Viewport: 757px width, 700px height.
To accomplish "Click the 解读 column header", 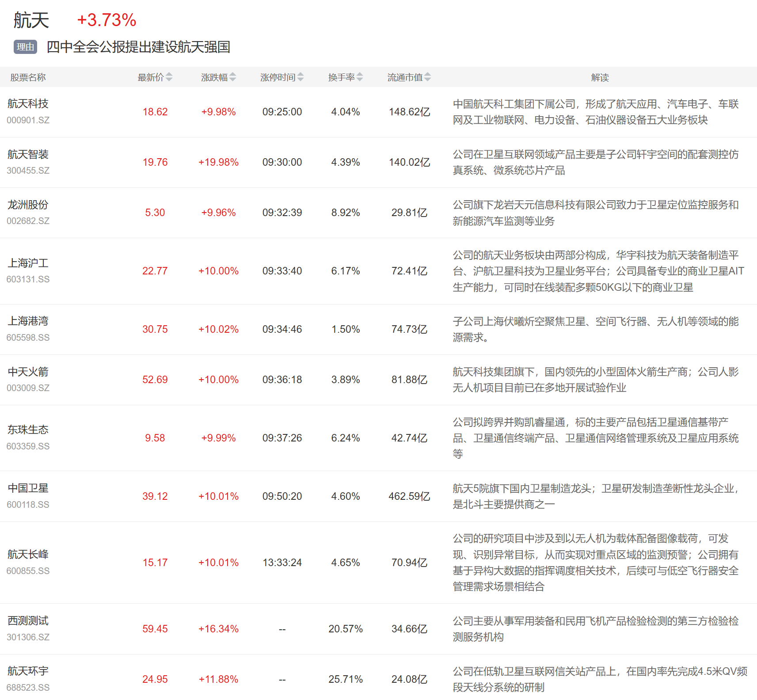I will (x=600, y=77).
